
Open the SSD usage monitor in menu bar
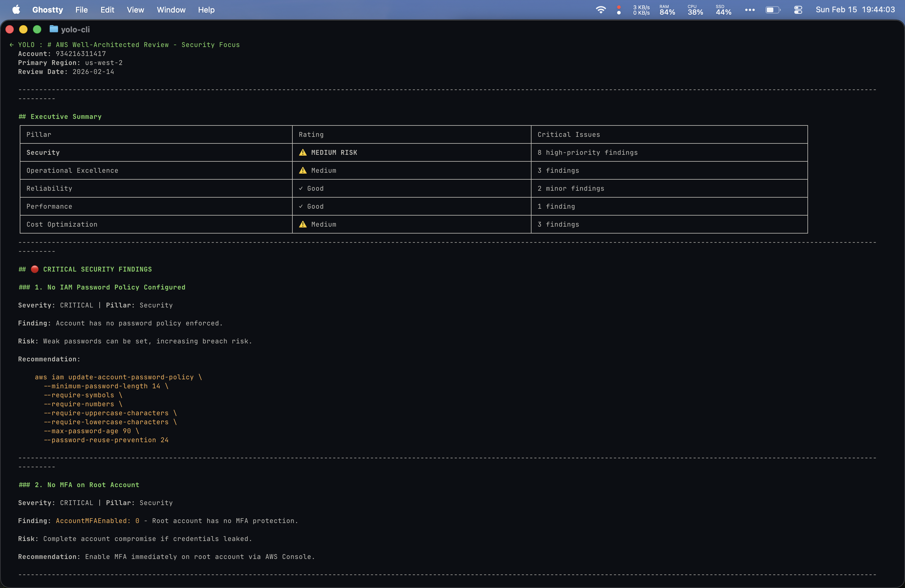pos(723,10)
